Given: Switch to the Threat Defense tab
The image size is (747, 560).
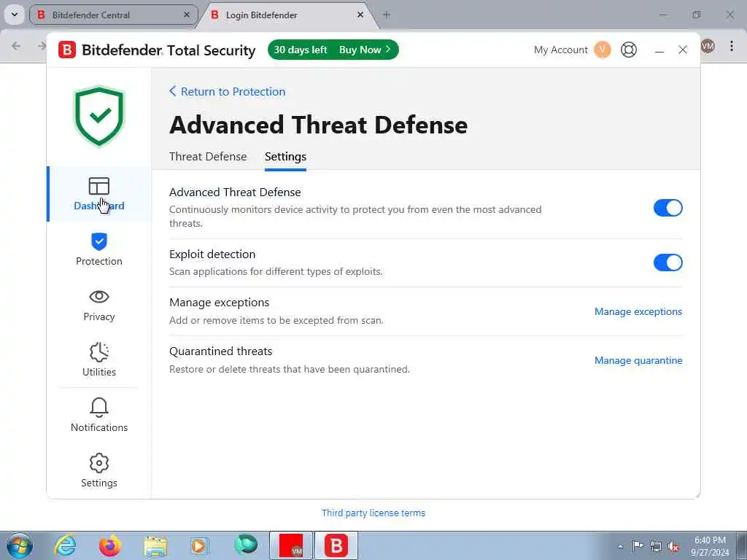Looking at the screenshot, I should [x=208, y=157].
